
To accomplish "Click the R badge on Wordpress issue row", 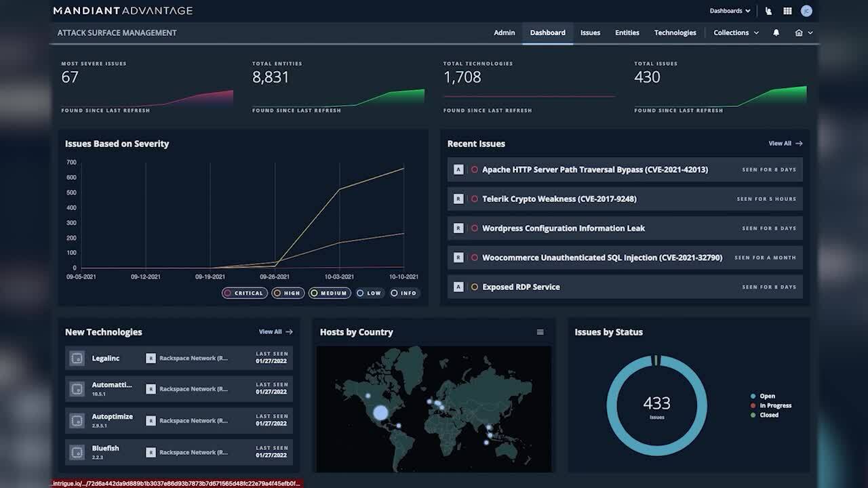I will [x=458, y=228].
